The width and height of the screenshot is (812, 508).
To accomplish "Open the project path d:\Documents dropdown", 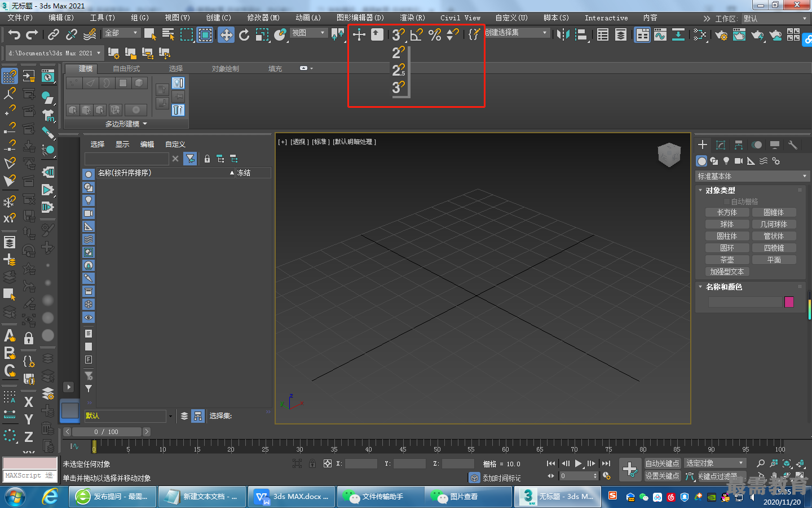I will [x=55, y=53].
